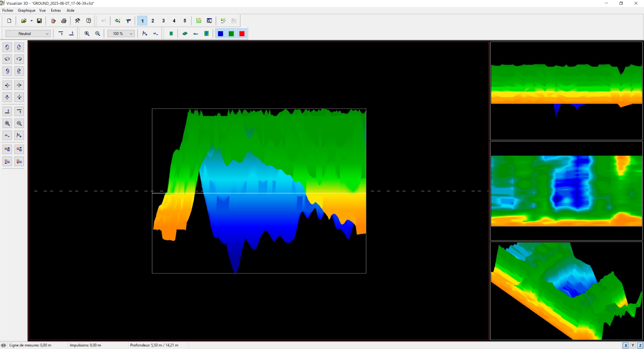Click increase height exaggeration in top toolbar

(x=145, y=34)
